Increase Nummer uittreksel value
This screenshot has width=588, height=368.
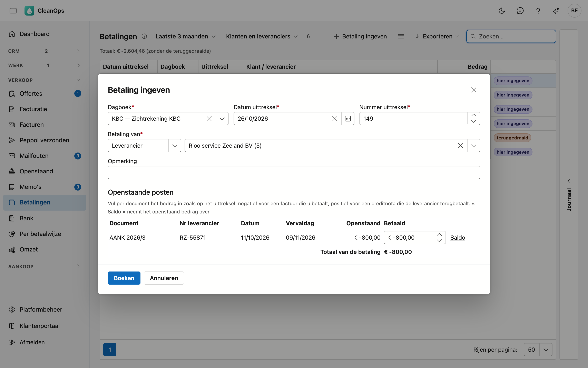(x=473, y=115)
